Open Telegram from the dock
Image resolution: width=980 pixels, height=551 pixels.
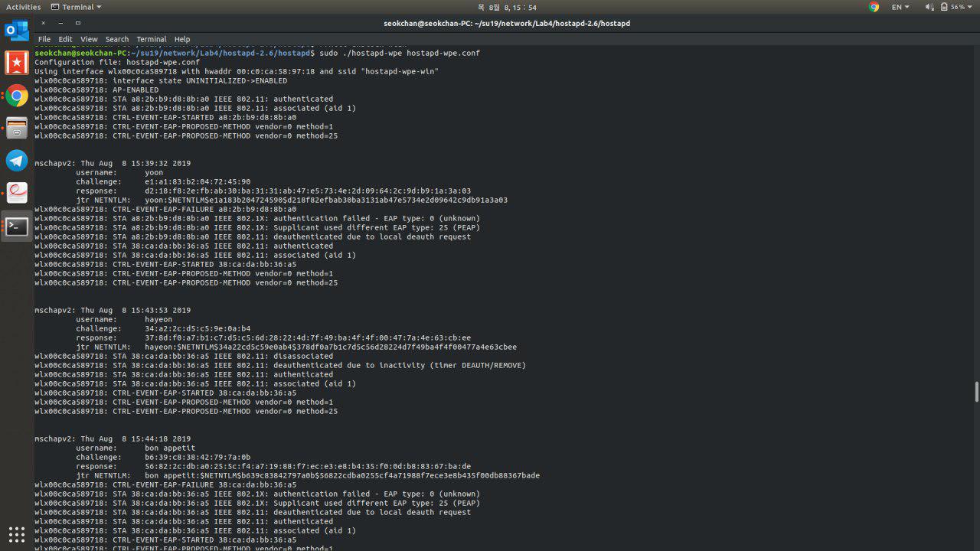(x=17, y=160)
